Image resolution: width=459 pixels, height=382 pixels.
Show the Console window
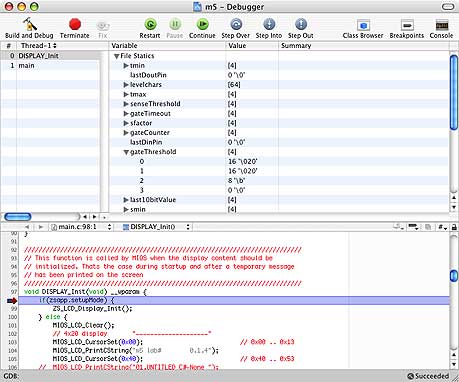(x=442, y=25)
